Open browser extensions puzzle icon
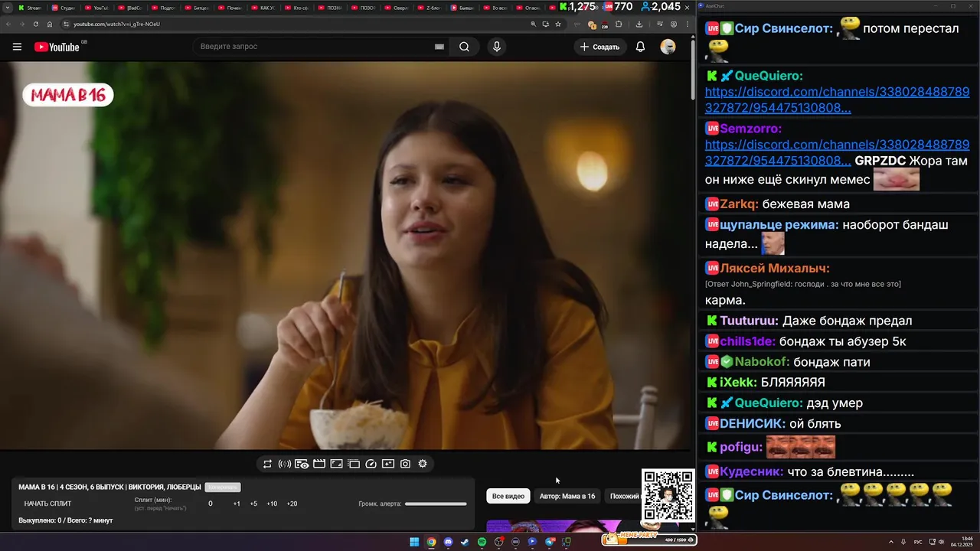This screenshot has height=551, width=980. (619, 24)
